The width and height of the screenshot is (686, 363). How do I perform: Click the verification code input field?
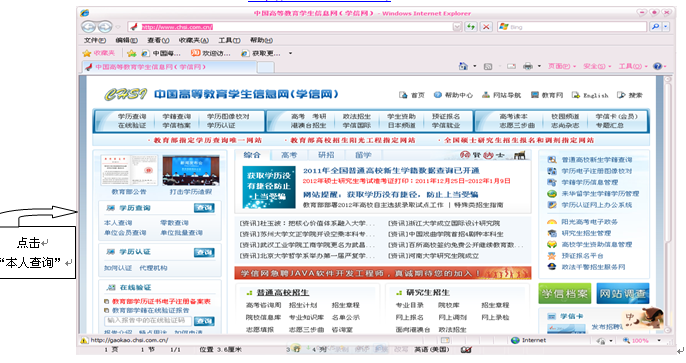click(148, 321)
